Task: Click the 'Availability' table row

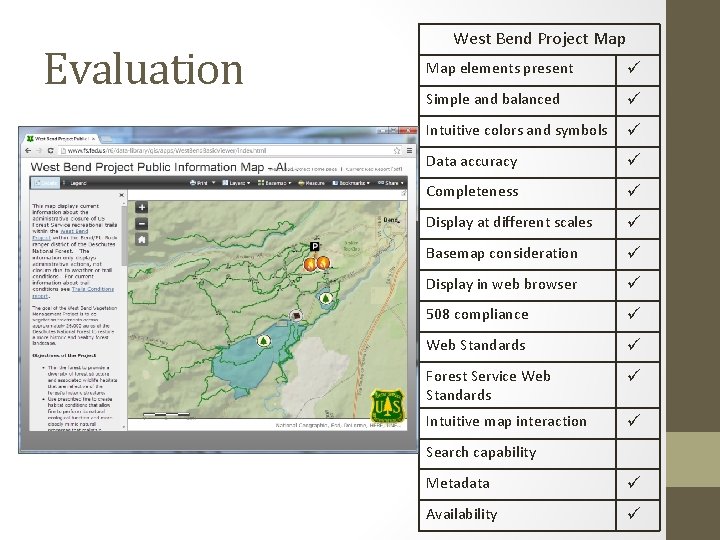Action: click(540, 516)
